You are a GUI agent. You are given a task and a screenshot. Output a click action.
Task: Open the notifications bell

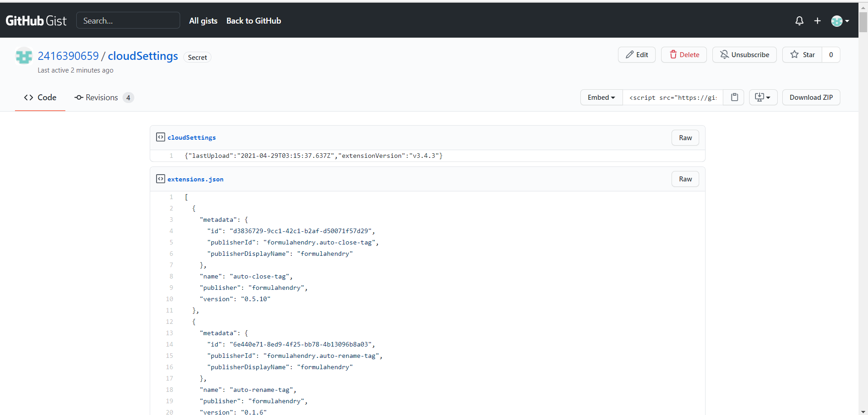(x=799, y=21)
